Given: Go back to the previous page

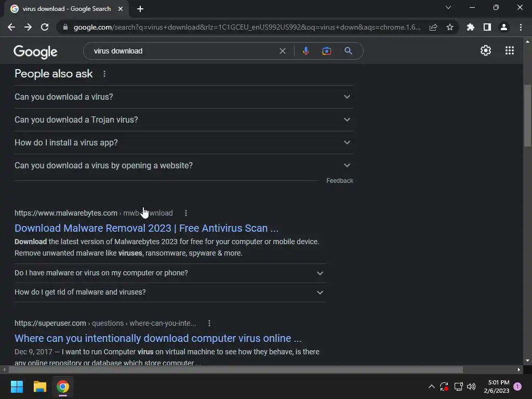Looking at the screenshot, I should [11, 27].
